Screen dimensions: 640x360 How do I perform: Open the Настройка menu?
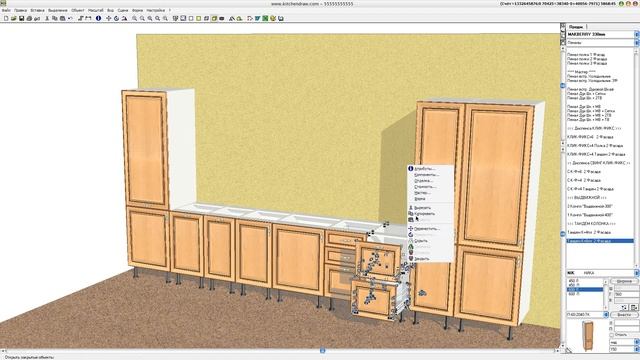point(156,10)
